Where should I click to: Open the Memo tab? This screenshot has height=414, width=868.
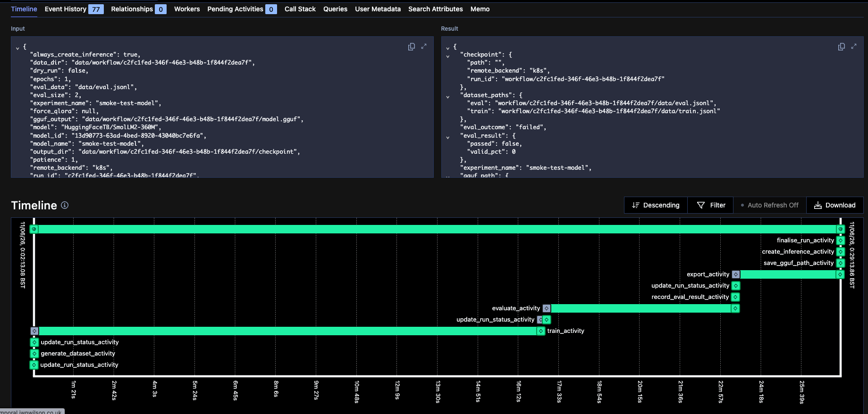(480, 9)
